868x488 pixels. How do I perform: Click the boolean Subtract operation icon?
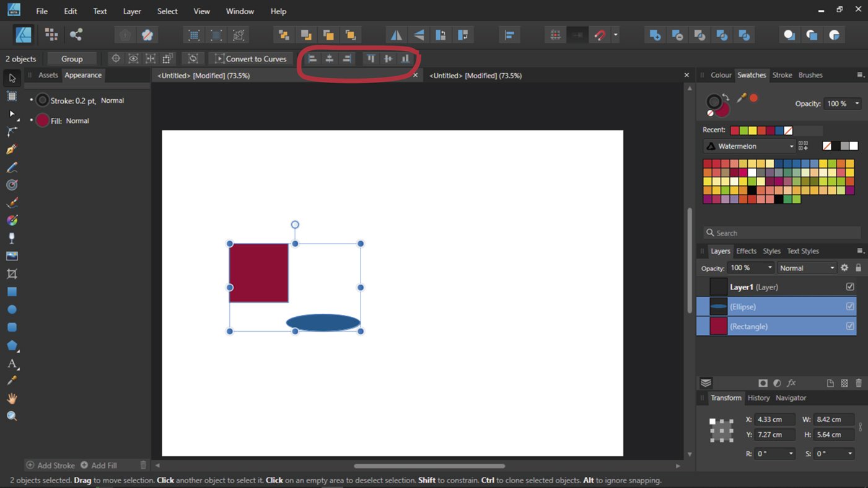click(x=677, y=35)
